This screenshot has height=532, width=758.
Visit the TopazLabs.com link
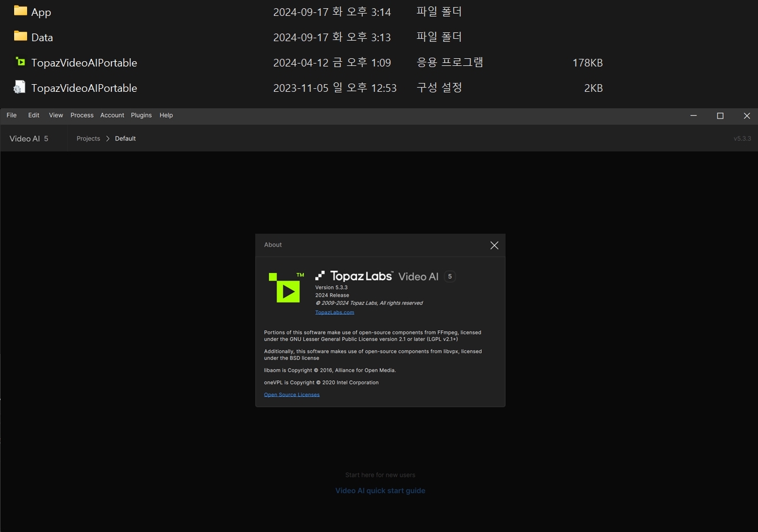pyautogui.click(x=335, y=312)
